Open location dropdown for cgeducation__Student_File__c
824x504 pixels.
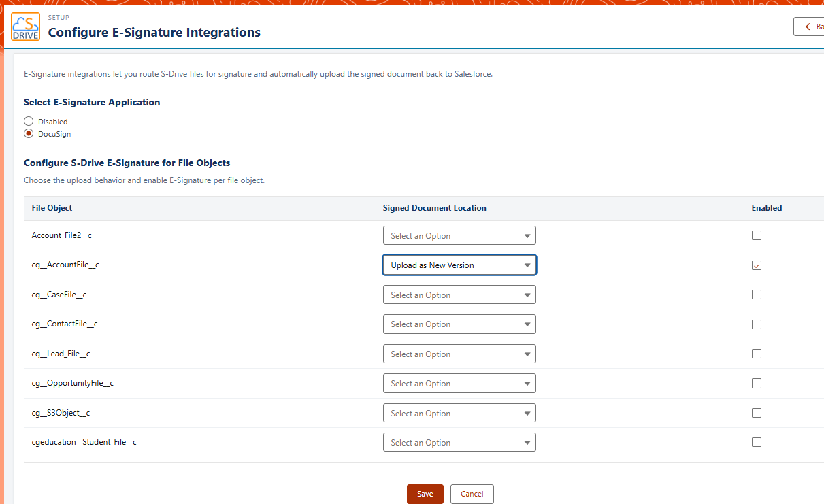tap(459, 443)
